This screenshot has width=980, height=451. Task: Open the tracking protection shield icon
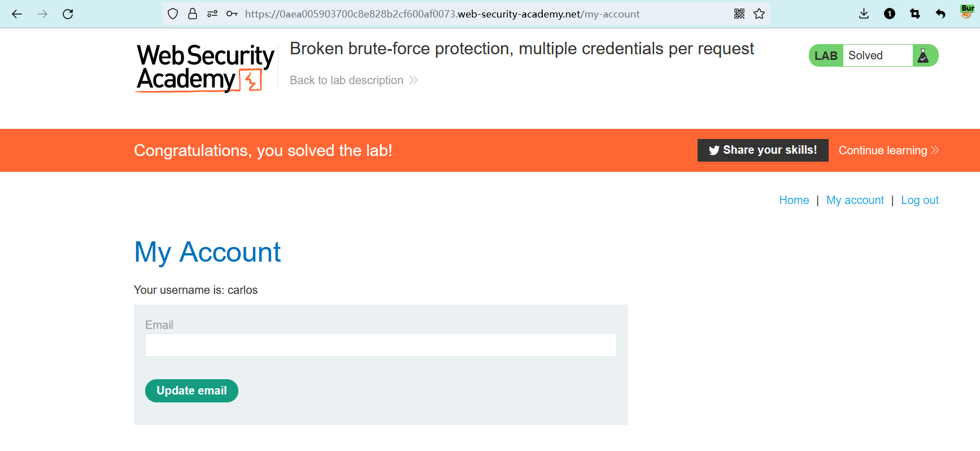173,14
